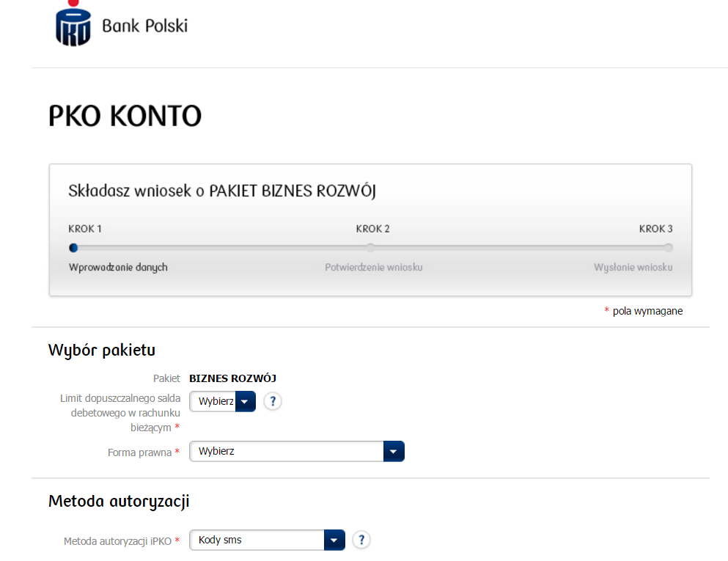Viewport: 728px width, 561px height.
Task: Expand the debit balance limit Wybierz dropdown
Action: [222, 401]
